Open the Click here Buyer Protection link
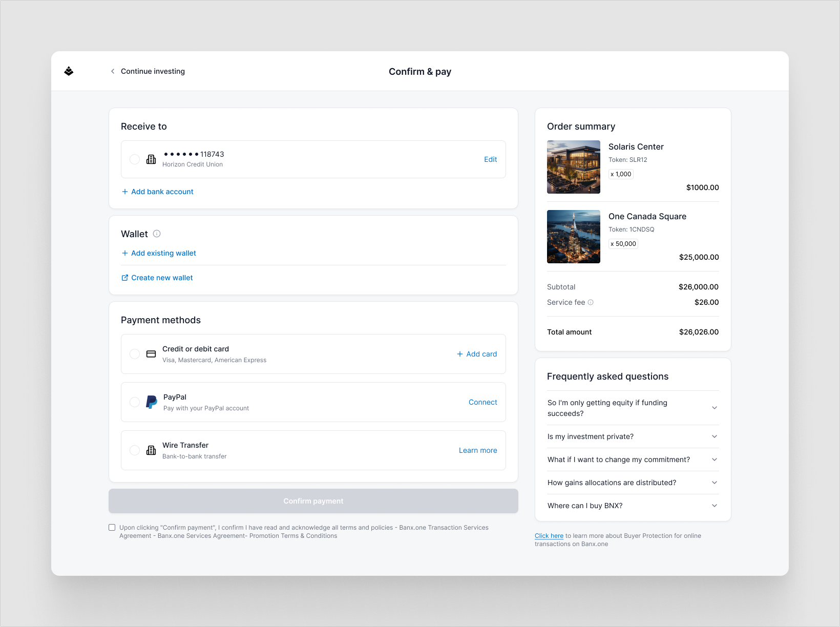 (x=549, y=536)
